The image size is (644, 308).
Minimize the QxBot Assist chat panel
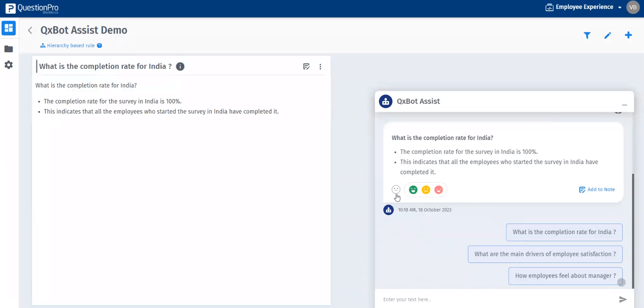click(x=625, y=105)
